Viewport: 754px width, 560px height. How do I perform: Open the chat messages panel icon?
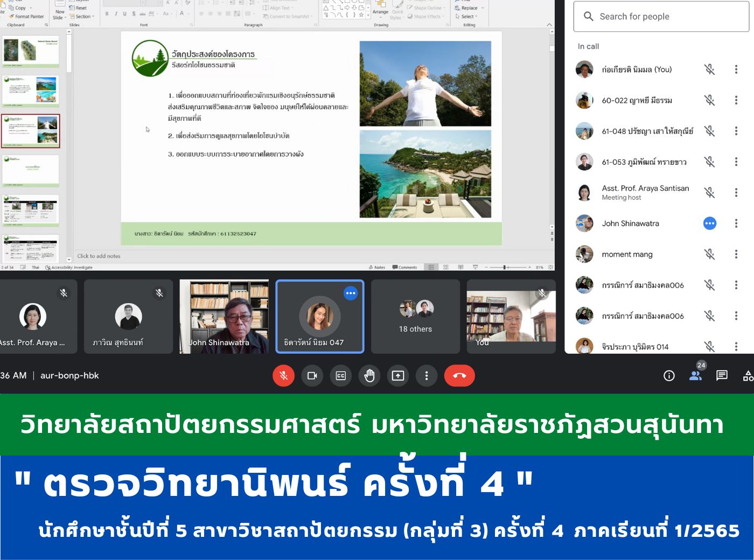pos(722,376)
